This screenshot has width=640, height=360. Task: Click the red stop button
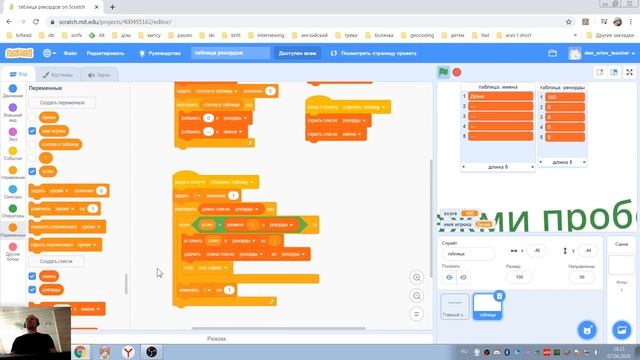point(457,72)
